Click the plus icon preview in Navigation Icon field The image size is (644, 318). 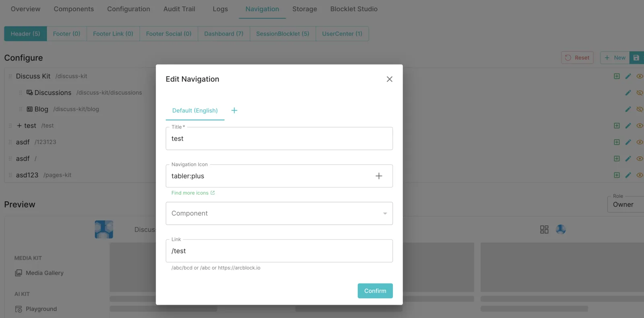click(379, 176)
